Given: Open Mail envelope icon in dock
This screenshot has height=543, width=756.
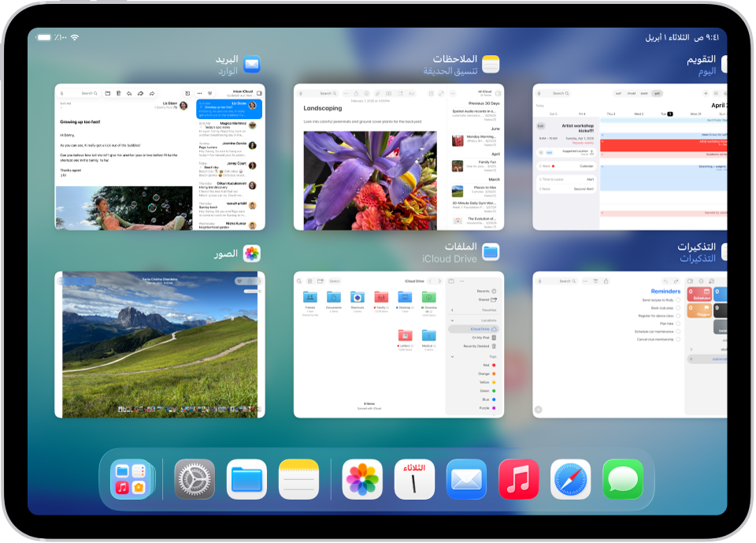Looking at the screenshot, I should coord(466,479).
